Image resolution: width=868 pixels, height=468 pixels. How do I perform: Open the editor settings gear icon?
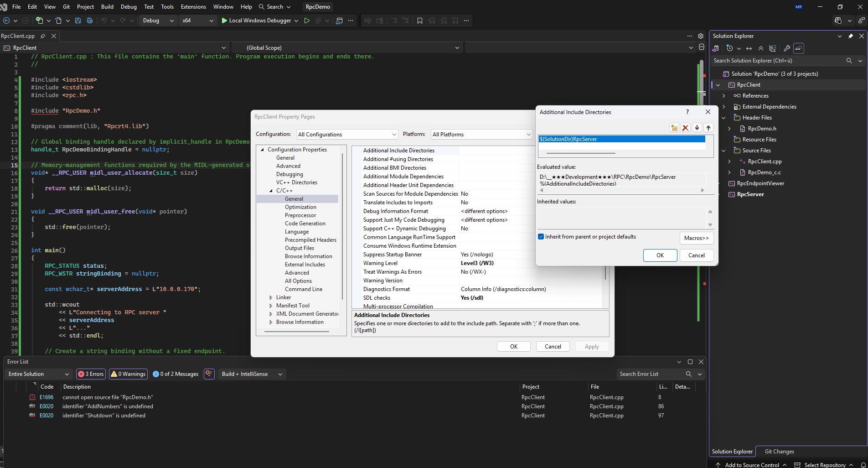click(x=701, y=36)
